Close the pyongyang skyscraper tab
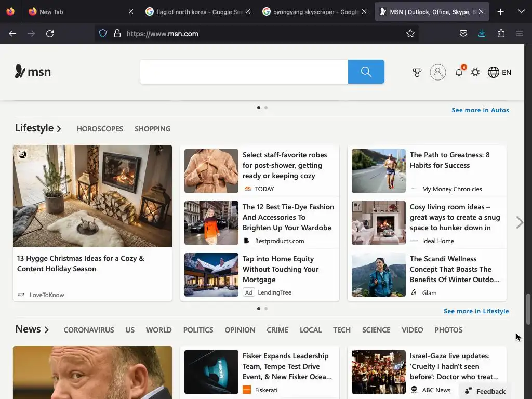The height and width of the screenshot is (399, 532). tap(364, 11)
